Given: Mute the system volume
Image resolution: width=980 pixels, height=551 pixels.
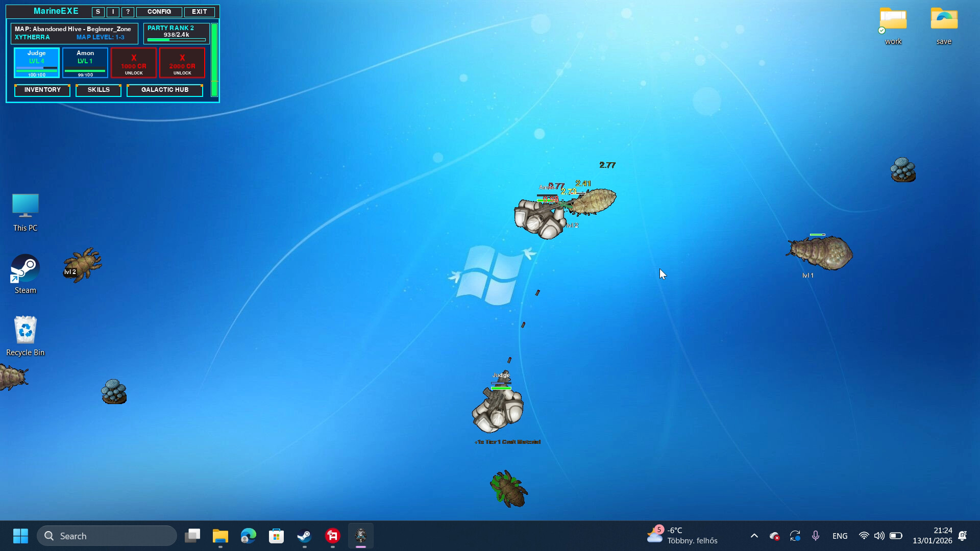Looking at the screenshot, I should pyautogui.click(x=879, y=536).
